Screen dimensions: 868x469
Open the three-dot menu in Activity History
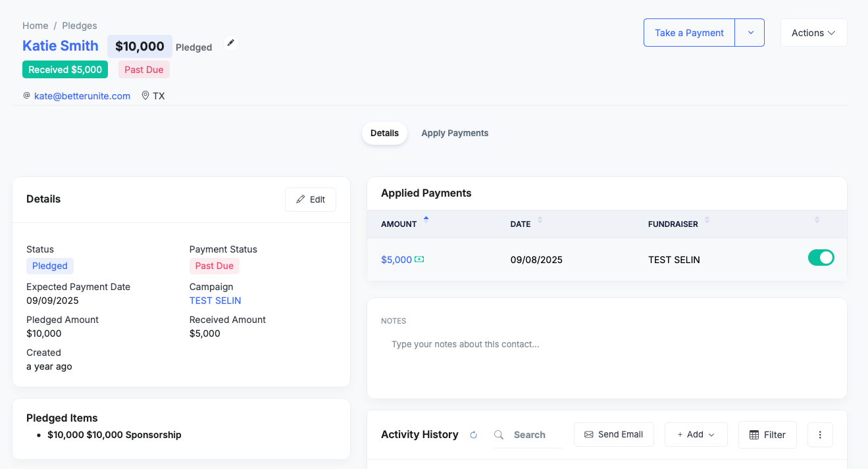820,435
